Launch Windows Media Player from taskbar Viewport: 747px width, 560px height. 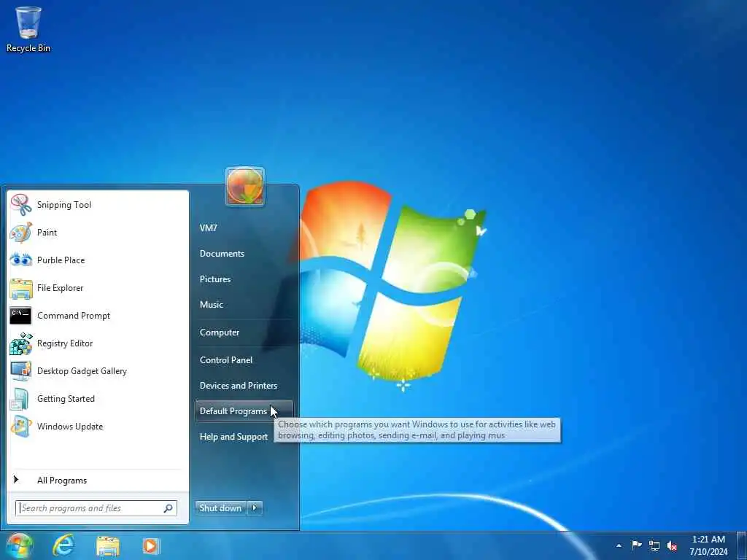point(151,545)
